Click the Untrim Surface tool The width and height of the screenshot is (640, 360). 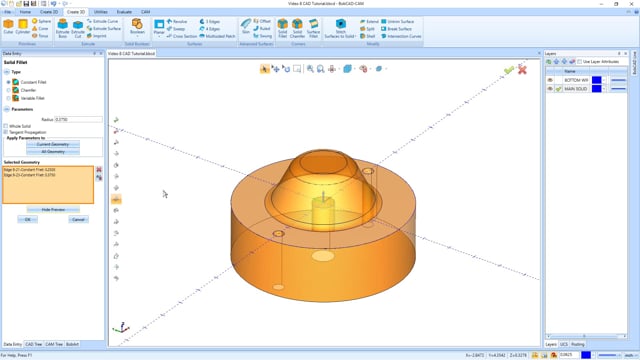pos(398,21)
